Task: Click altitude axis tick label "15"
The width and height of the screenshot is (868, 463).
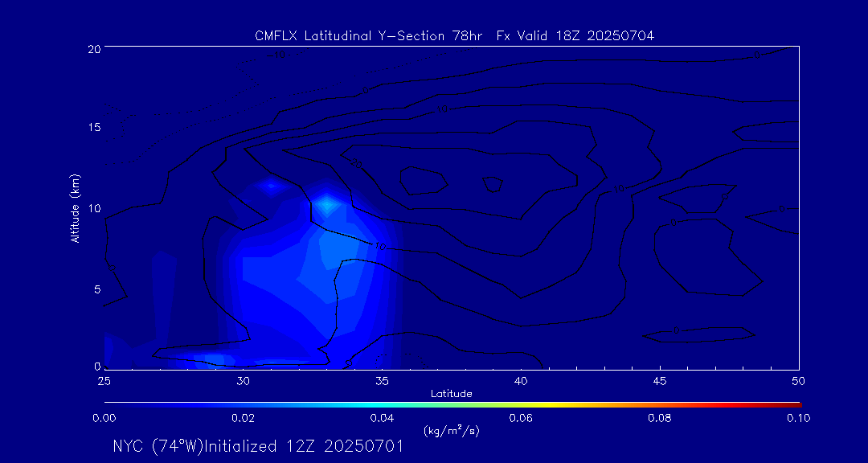Action: [x=94, y=127]
